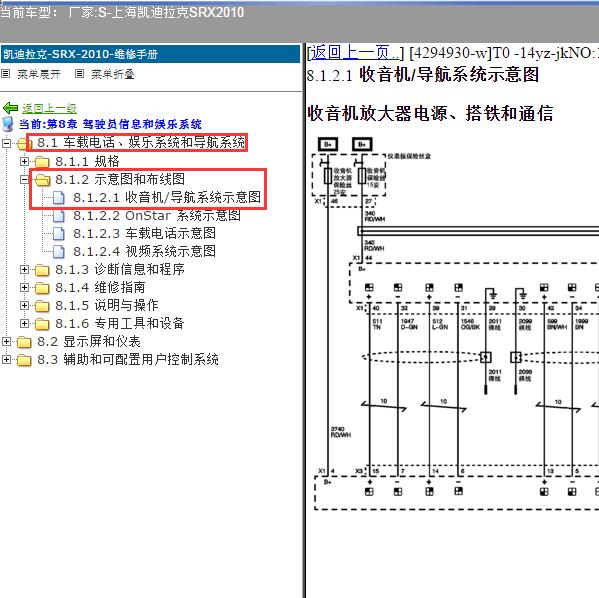Click 返回上一页 link above diagram

click(354, 52)
